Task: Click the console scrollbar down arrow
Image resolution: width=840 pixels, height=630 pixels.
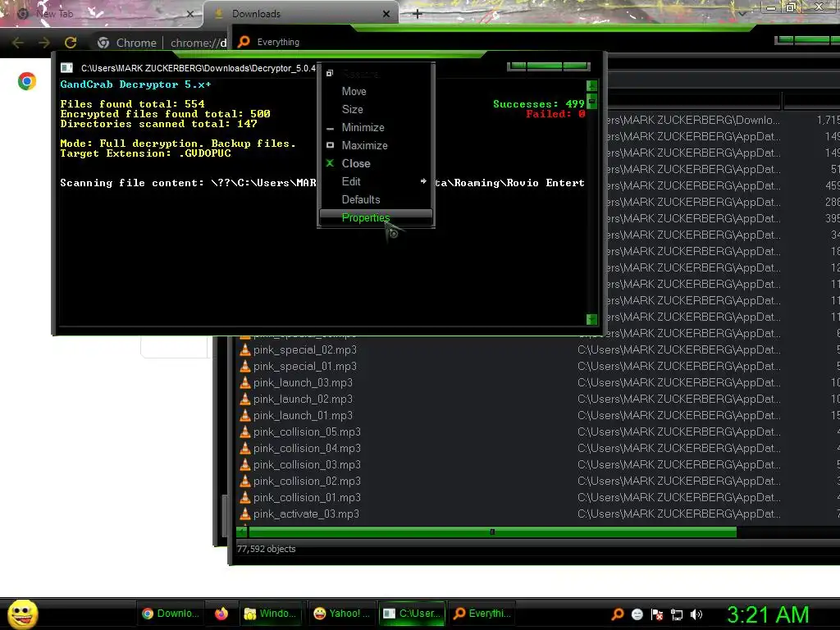Action: pyautogui.click(x=591, y=319)
